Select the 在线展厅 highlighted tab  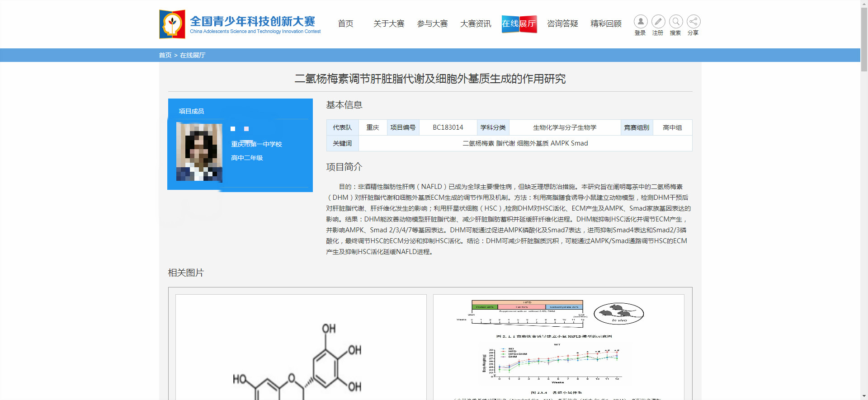tap(519, 24)
